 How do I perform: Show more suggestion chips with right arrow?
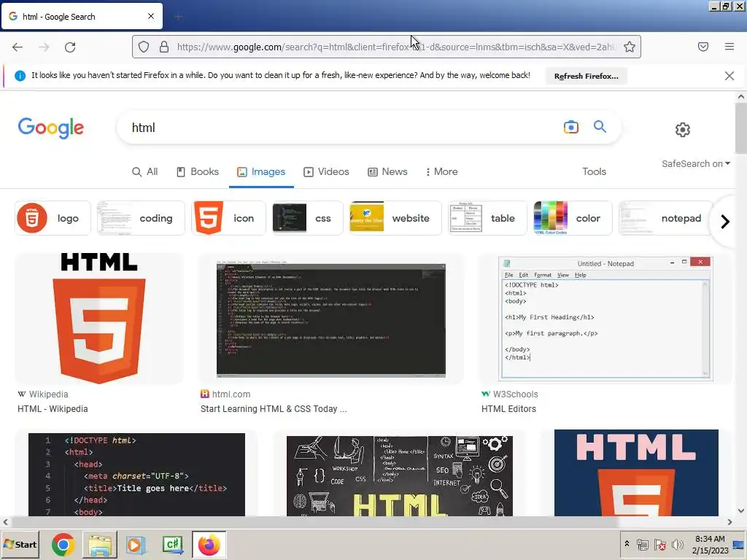(724, 222)
